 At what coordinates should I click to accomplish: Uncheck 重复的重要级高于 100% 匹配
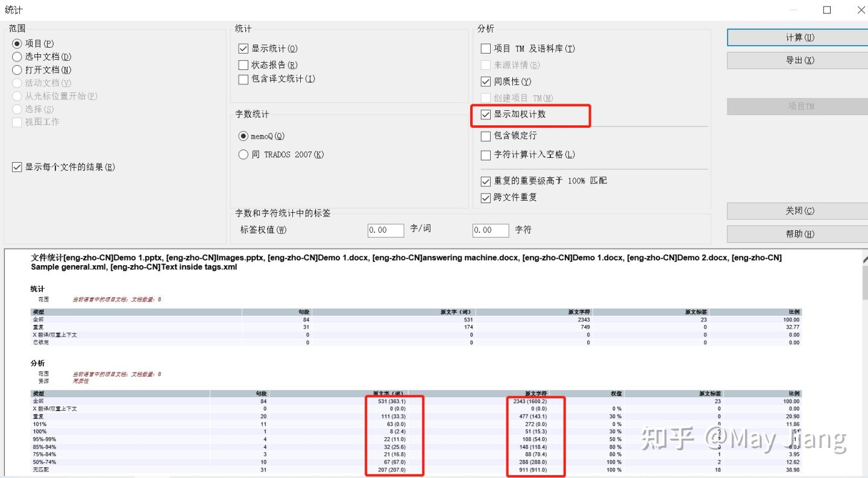486,180
